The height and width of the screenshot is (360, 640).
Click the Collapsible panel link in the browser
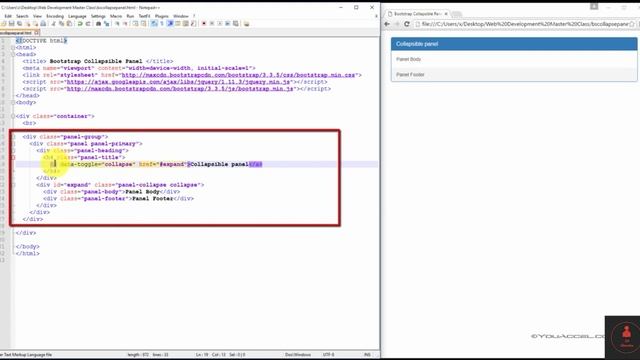pyautogui.click(x=417, y=44)
